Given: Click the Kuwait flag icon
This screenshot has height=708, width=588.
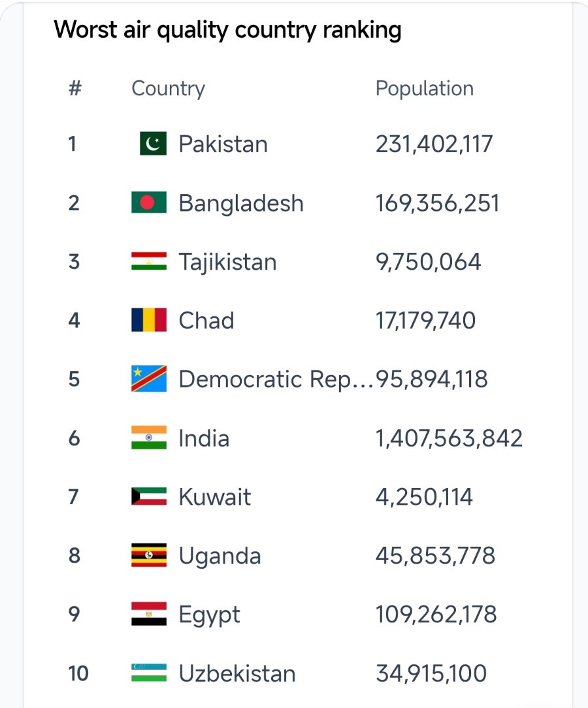Looking at the screenshot, I should click(x=149, y=496).
